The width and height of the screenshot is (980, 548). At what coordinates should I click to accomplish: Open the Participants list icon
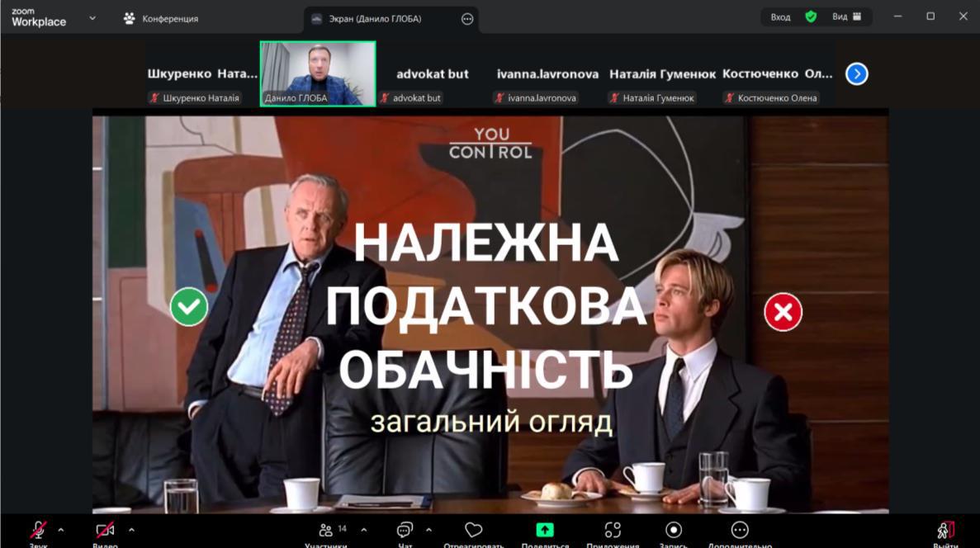[x=326, y=530]
